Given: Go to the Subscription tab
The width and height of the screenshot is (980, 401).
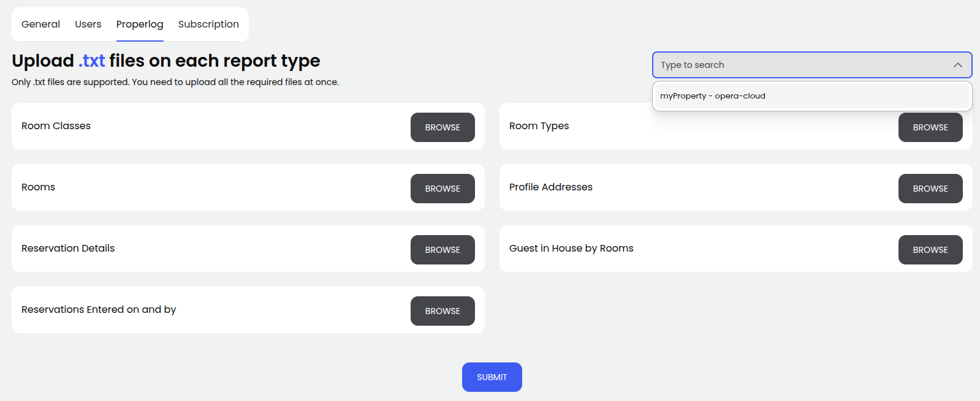Looking at the screenshot, I should pos(208,24).
